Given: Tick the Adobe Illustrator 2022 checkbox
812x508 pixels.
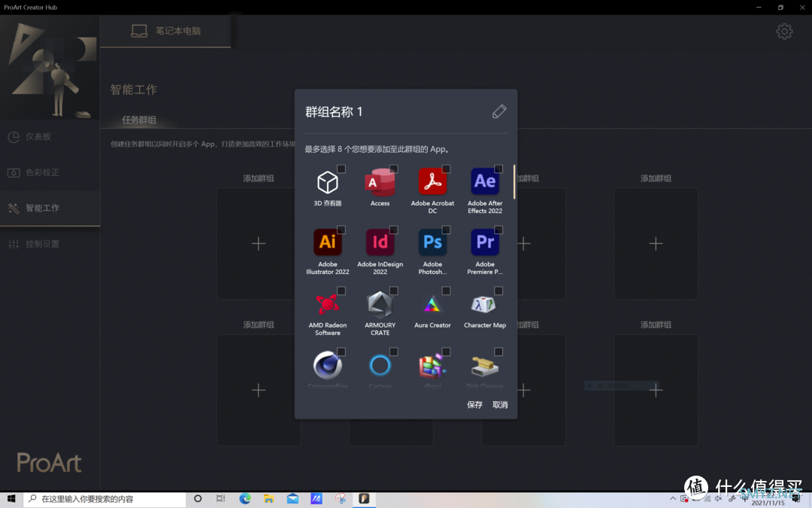Looking at the screenshot, I should (341, 230).
